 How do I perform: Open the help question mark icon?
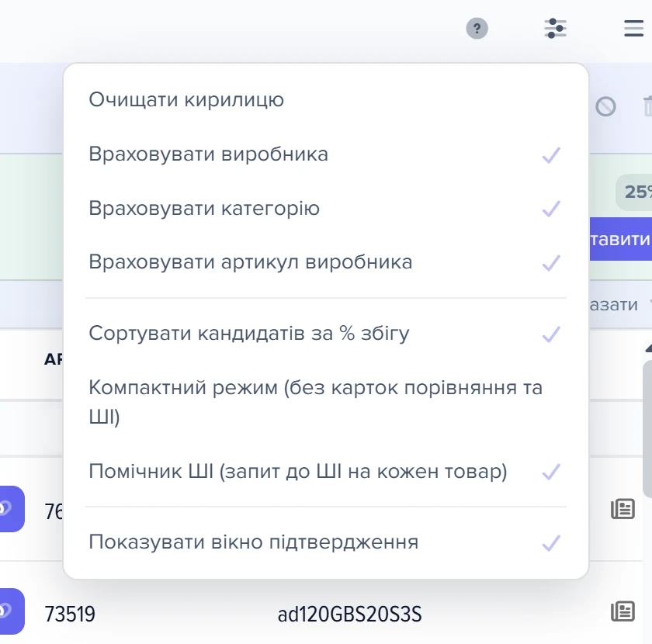click(x=477, y=29)
